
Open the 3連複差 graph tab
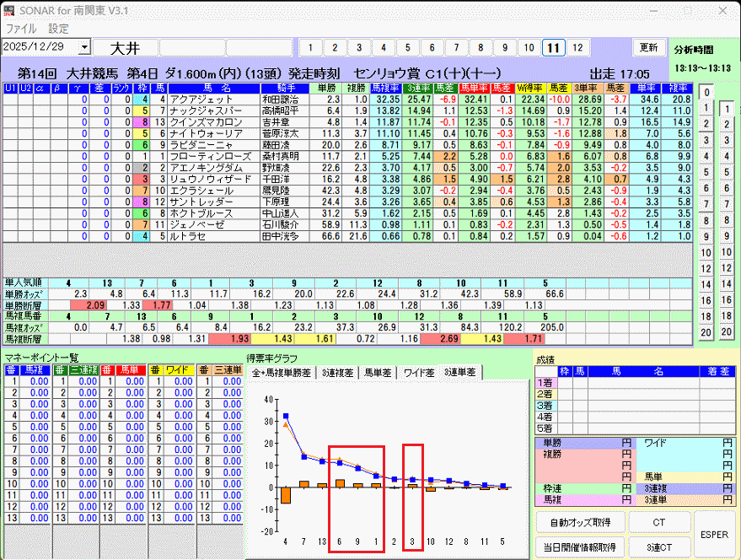pyautogui.click(x=337, y=372)
